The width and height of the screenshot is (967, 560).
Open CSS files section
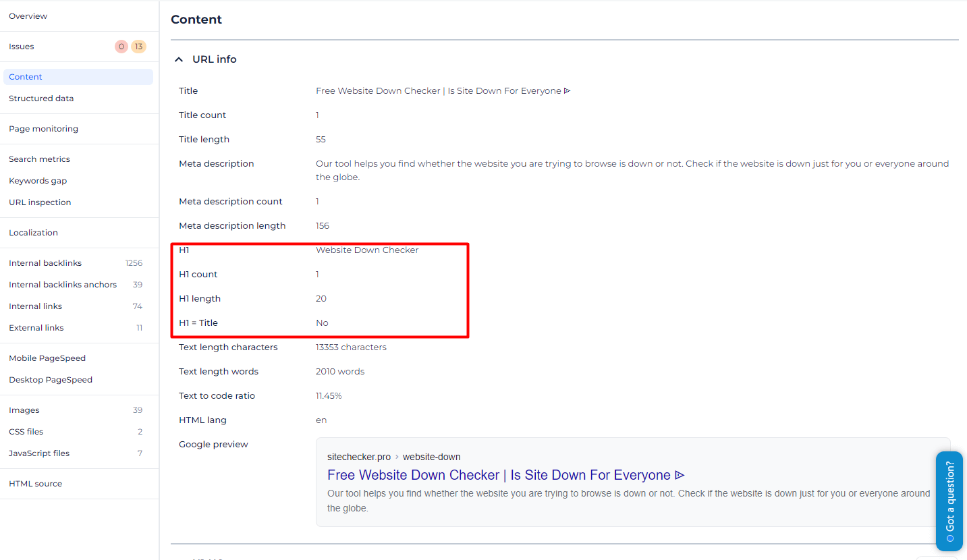point(26,432)
